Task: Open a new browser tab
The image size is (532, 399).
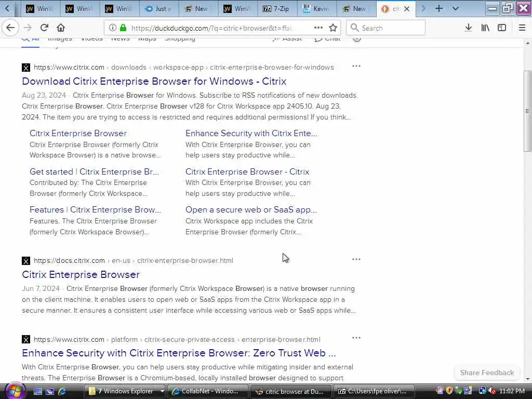Action: tap(438, 8)
